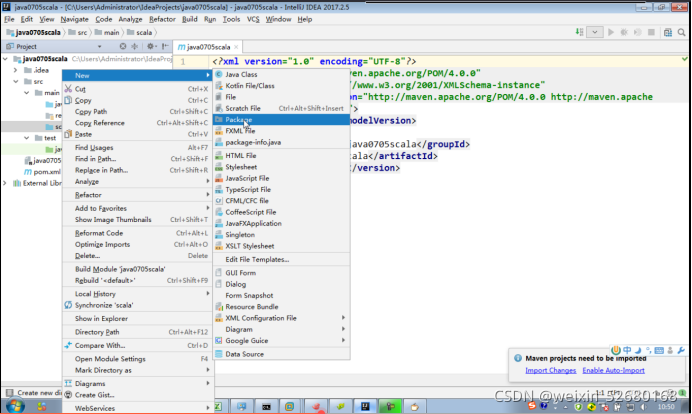Screen dimensions: 692x414
Task: Close the java0705scala editor tab
Action: point(236,47)
